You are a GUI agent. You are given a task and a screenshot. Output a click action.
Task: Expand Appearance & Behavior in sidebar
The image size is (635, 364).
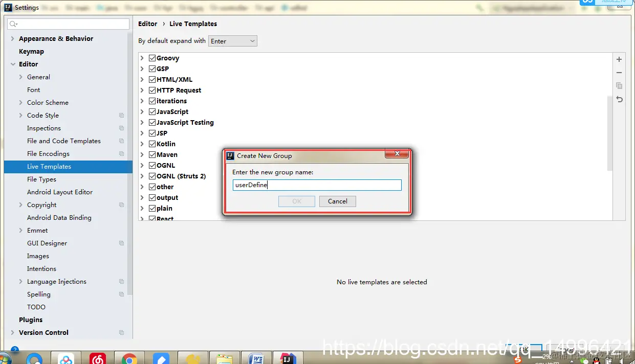point(13,39)
